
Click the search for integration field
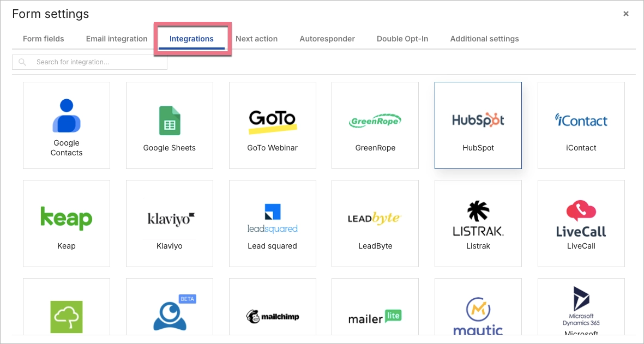coord(89,62)
